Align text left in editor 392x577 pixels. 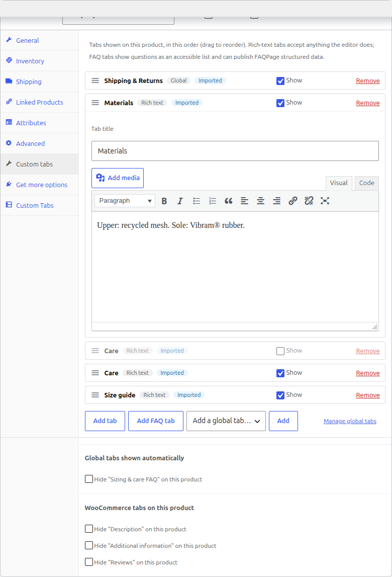coord(245,201)
